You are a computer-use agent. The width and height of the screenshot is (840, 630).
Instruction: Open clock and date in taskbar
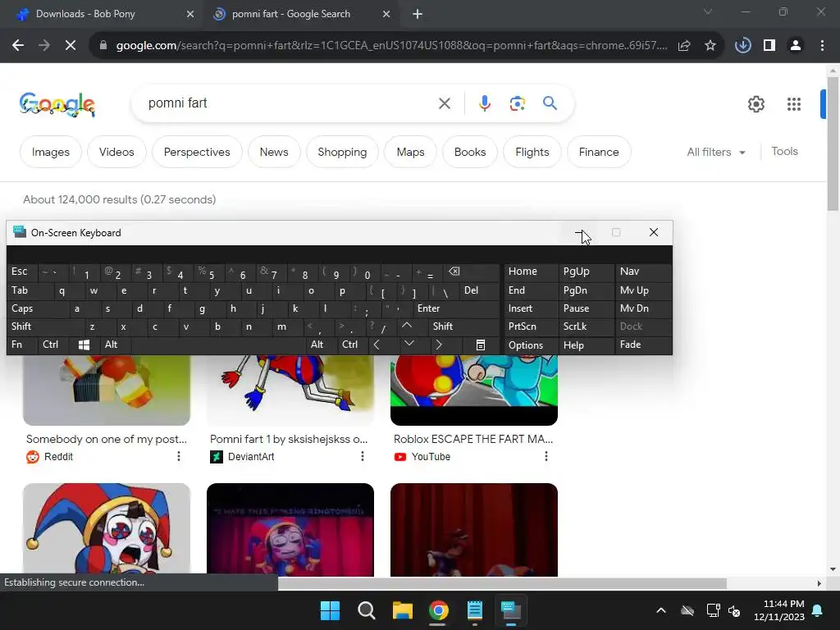pyautogui.click(x=779, y=610)
